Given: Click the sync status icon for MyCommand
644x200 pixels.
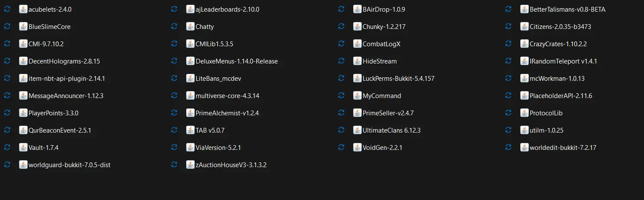Looking at the screenshot, I should click(x=341, y=95).
